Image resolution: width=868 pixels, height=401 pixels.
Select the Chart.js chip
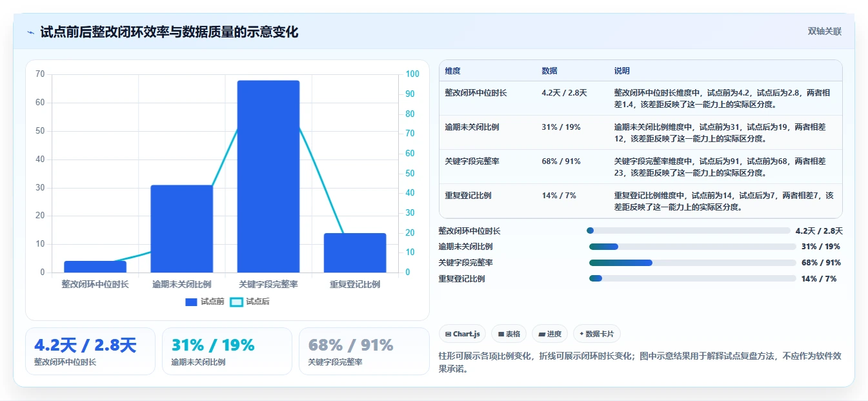pos(463,334)
